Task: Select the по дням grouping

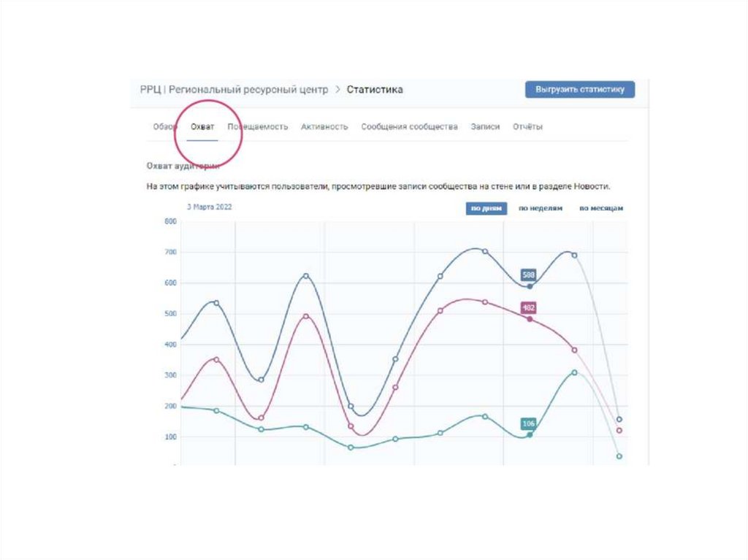Action: point(486,208)
